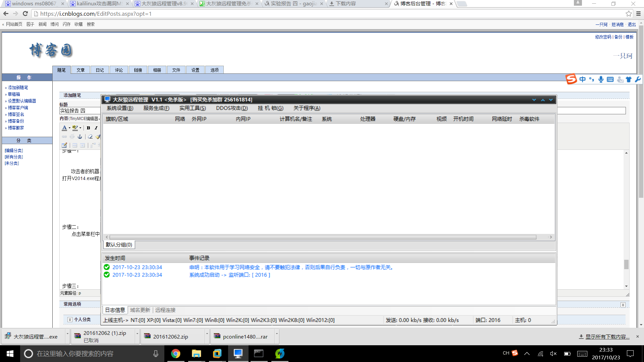Open File Explorer from the taskbar
Screen dimensions: 644x362
click(196, 354)
